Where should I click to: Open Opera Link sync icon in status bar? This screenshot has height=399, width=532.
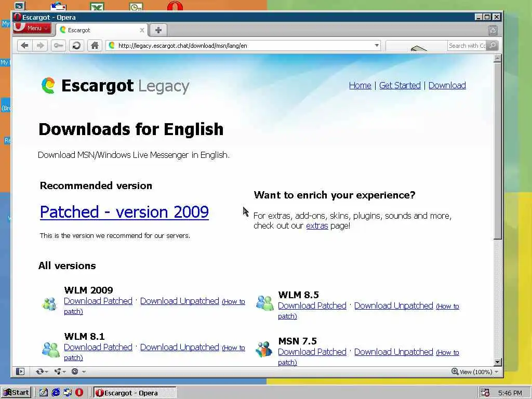tap(39, 371)
